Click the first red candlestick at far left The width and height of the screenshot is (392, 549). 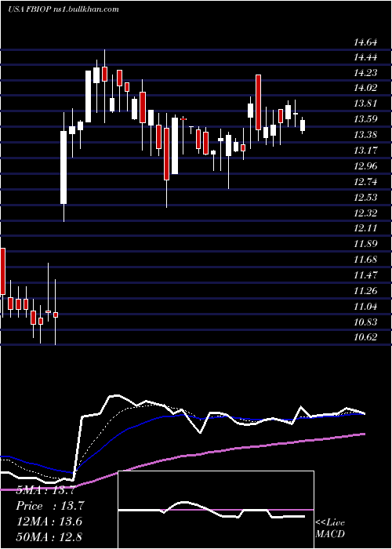(3, 271)
